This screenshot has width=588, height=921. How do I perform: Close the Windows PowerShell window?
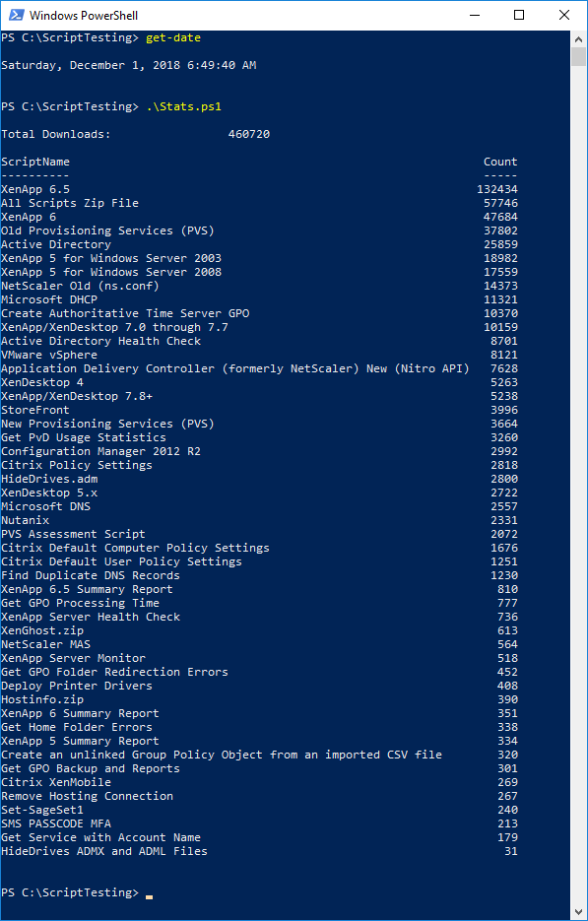(564, 16)
